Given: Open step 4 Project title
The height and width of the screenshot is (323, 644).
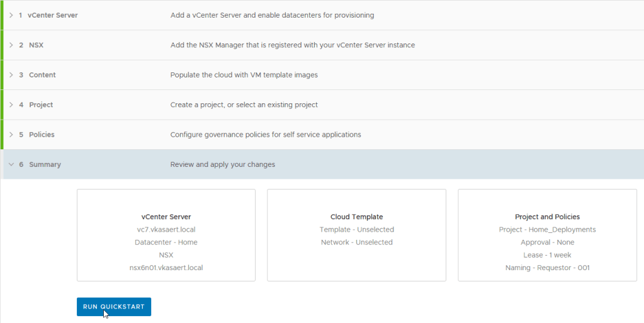Looking at the screenshot, I should [x=41, y=105].
